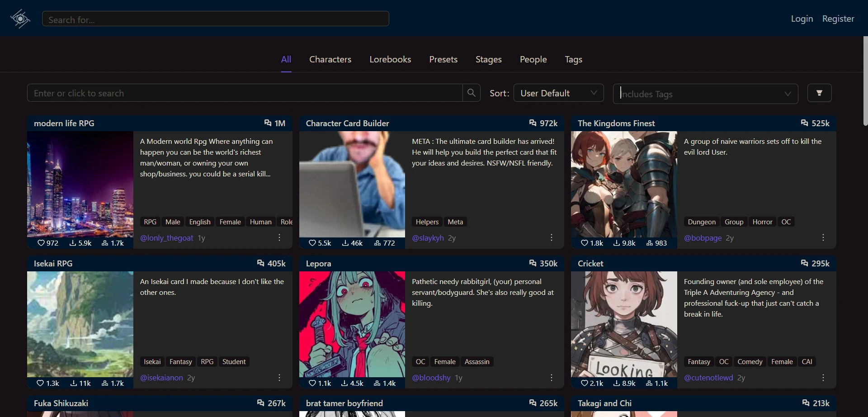This screenshot has width=868, height=417.
Task: Click download icon on Lepora card
Action: pos(344,383)
